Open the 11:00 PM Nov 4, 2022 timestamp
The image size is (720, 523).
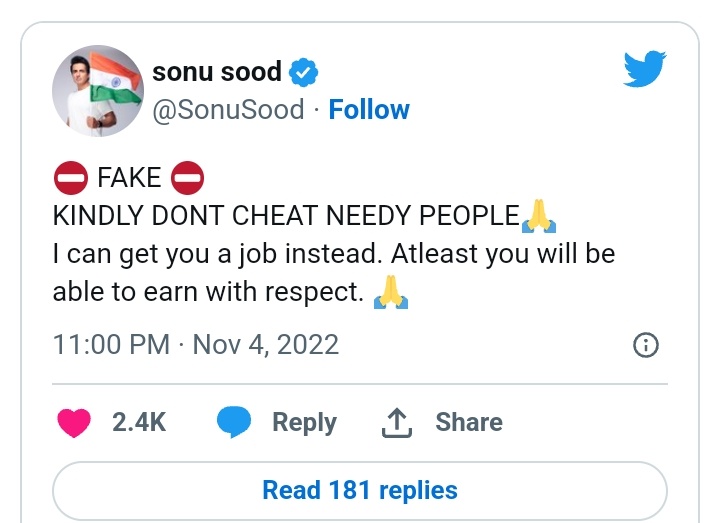[x=195, y=346]
